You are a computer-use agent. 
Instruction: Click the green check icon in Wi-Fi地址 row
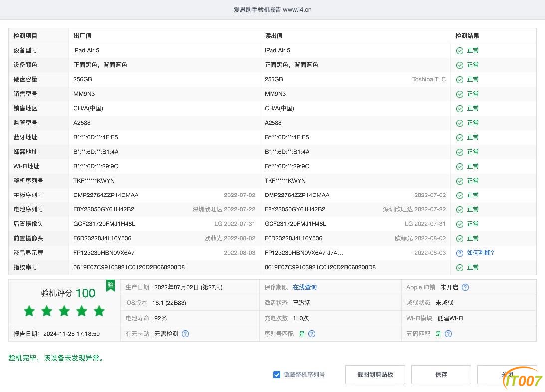point(460,166)
